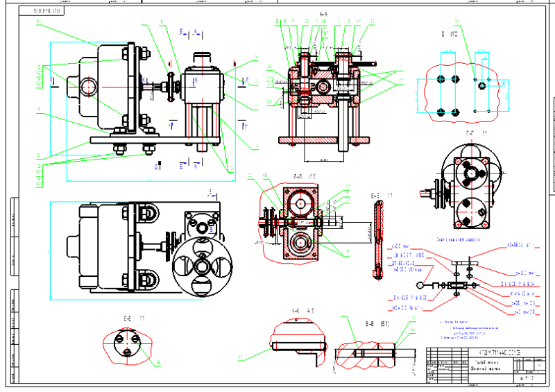
Task: Select the Г-Г 1:1 view label
Action: [477, 133]
